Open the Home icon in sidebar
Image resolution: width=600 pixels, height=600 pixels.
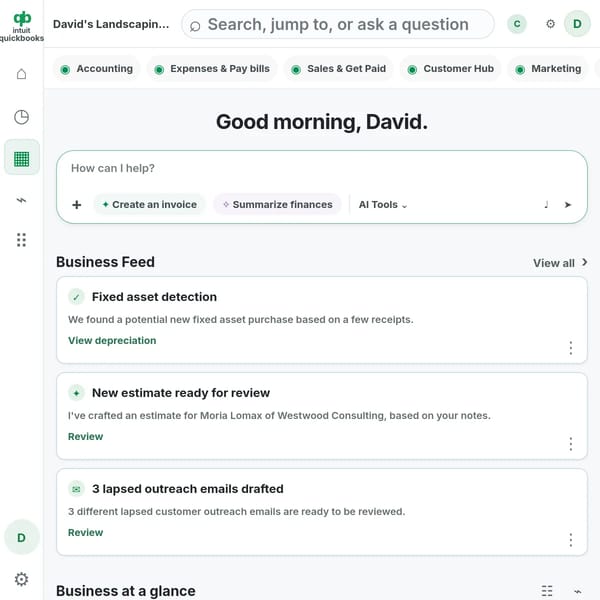pos(21,74)
